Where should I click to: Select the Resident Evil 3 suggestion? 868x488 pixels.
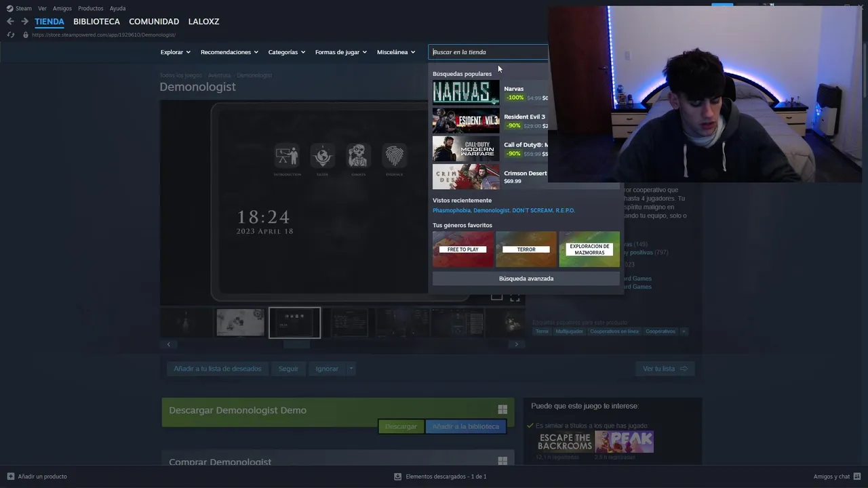490,121
